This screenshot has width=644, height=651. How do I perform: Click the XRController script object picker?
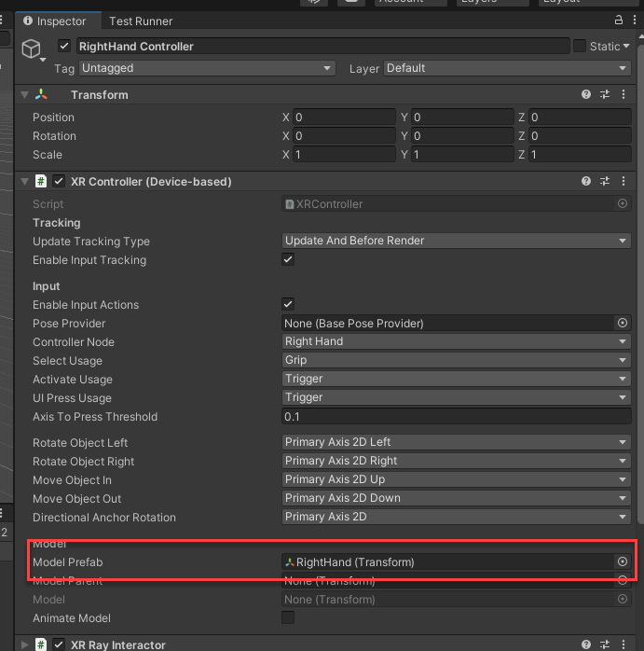[x=622, y=203]
